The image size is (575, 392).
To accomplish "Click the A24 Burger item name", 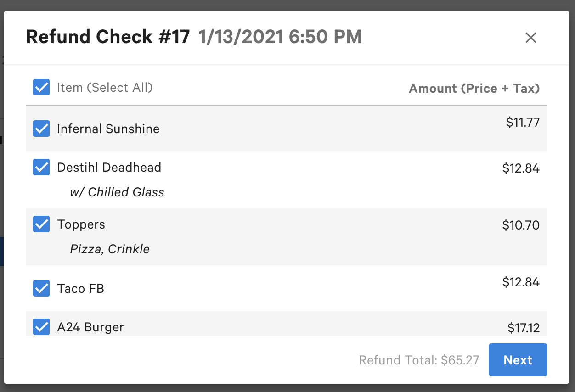I will [x=90, y=327].
